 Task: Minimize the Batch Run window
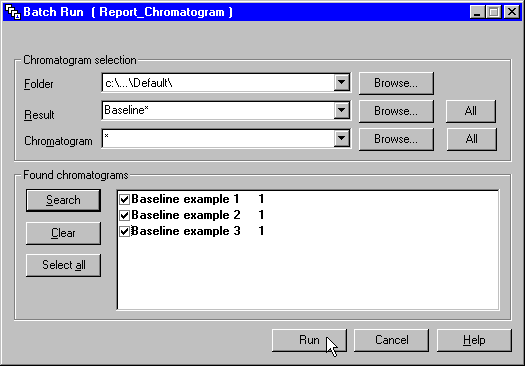point(477,12)
